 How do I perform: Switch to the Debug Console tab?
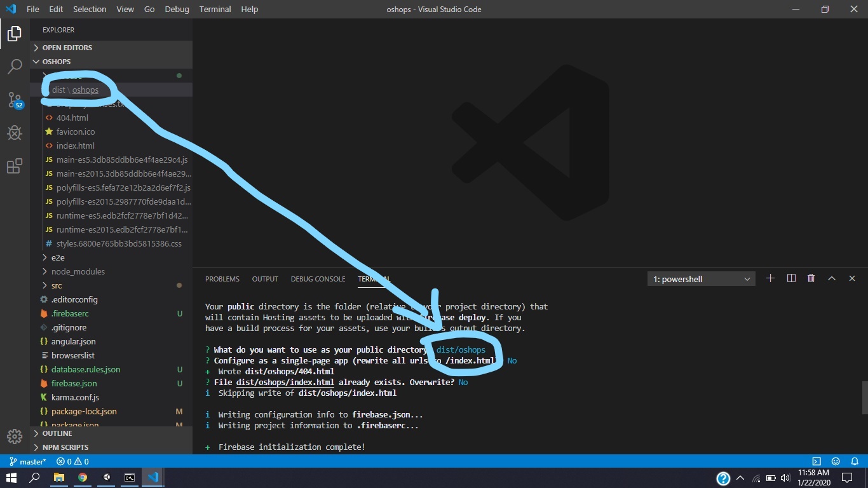tap(318, 279)
